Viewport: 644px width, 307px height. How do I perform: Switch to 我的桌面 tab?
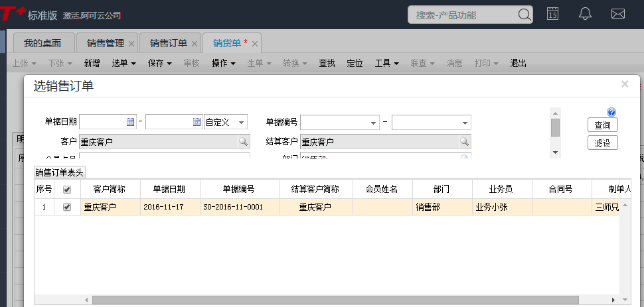point(42,43)
